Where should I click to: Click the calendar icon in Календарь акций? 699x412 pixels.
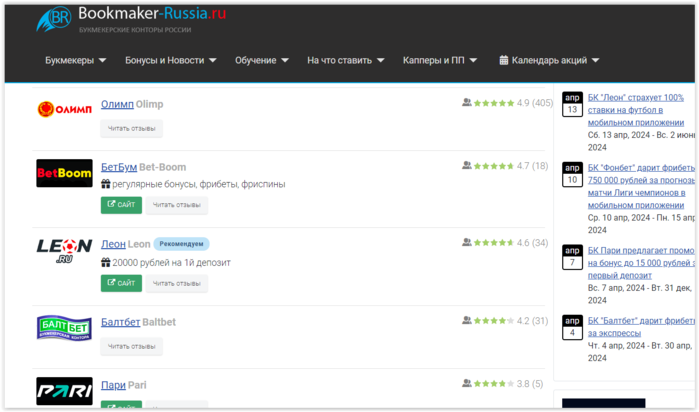pos(504,60)
